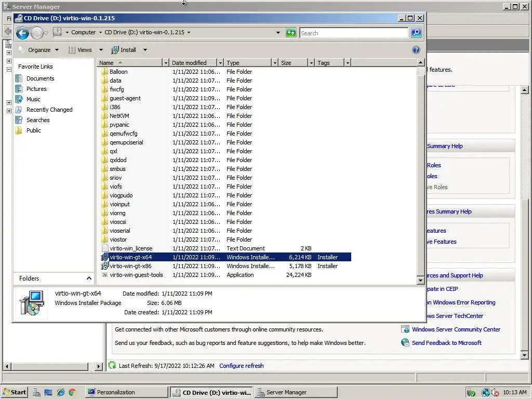The width and height of the screenshot is (532, 399).
Task: Expand the Folders pane chevron
Action: (89, 278)
